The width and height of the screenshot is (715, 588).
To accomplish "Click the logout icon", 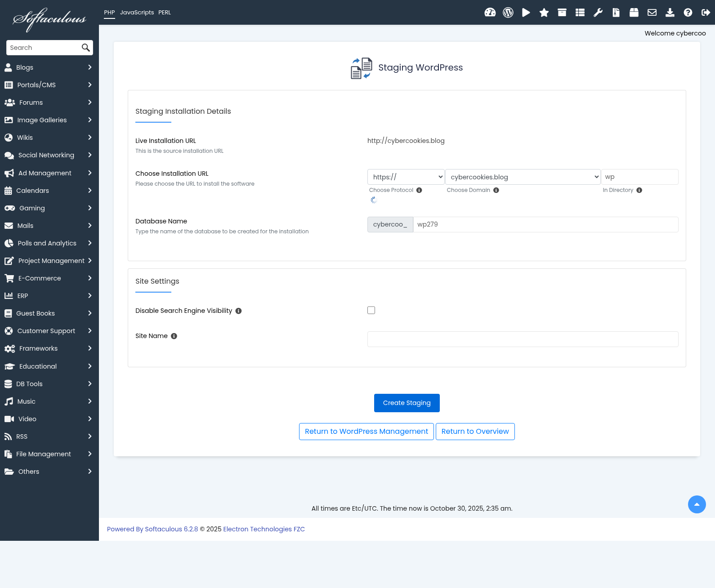I will click(706, 13).
